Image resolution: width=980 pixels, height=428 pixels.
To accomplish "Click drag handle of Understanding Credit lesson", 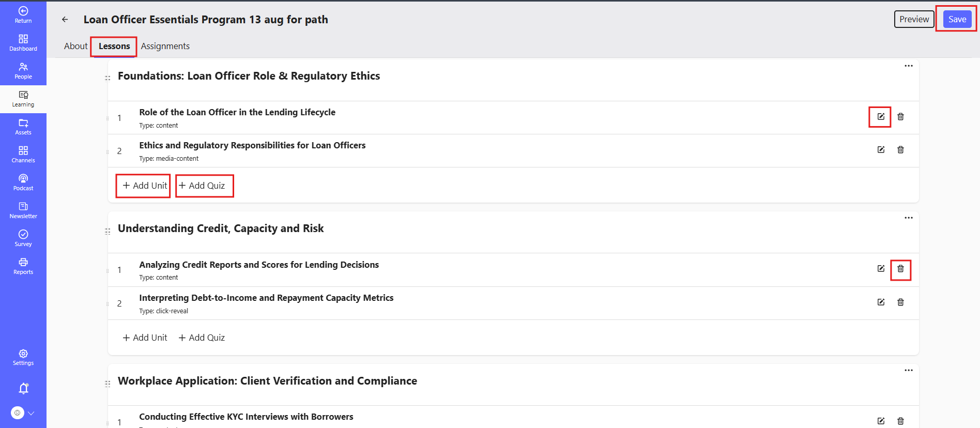I will pyautogui.click(x=108, y=232).
